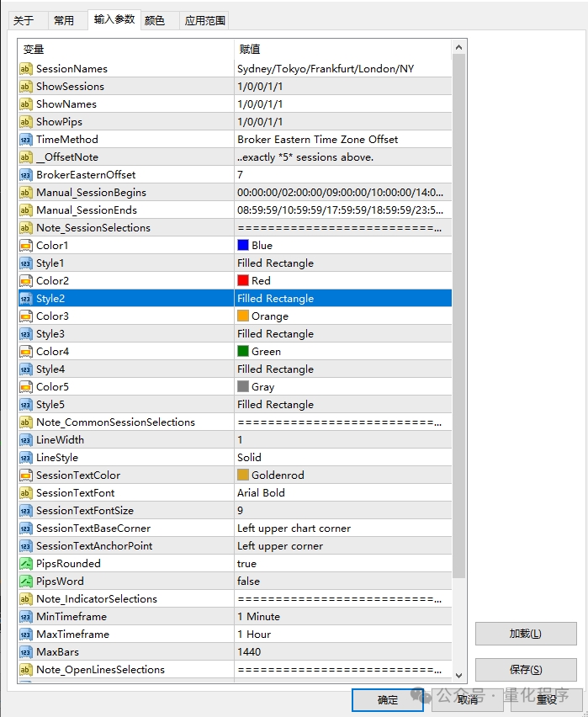
Task: Click the SessionTextFont value Arial Bold
Action: pyautogui.click(x=343, y=493)
